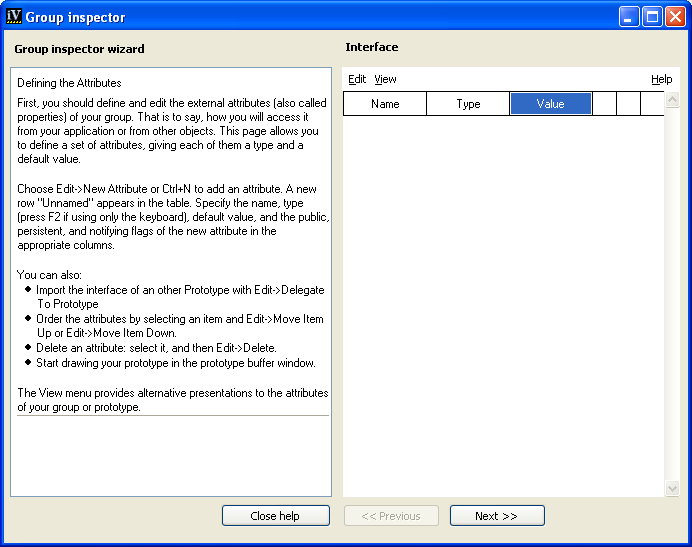Click the 'Group inspector wizard' label
Image resolution: width=692 pixels, height=547 pixels.
(79, 49)
